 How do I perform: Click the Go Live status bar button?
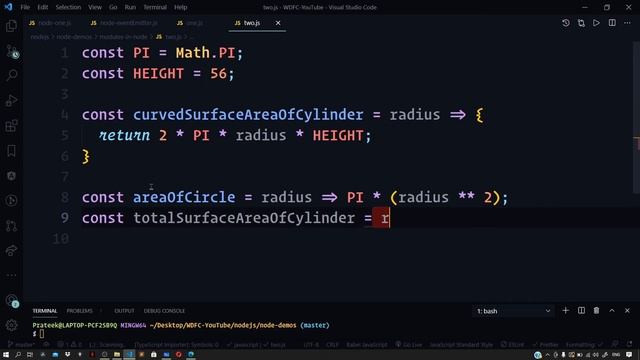coord(409,345)
